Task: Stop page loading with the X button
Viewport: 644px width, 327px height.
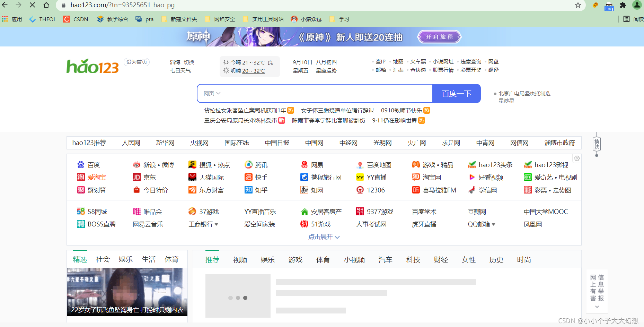Action: (x=32, y=5)
